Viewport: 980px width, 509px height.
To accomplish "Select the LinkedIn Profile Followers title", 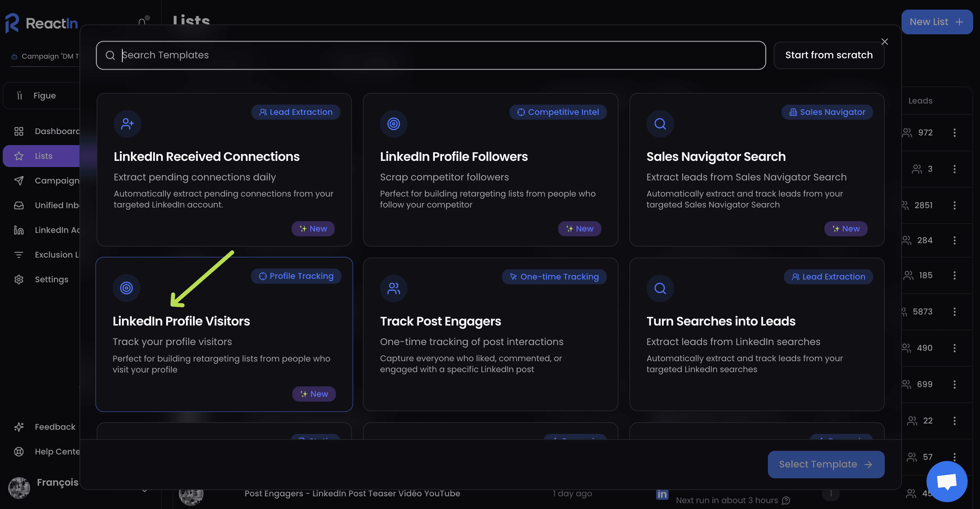I will tap(454, 156).
